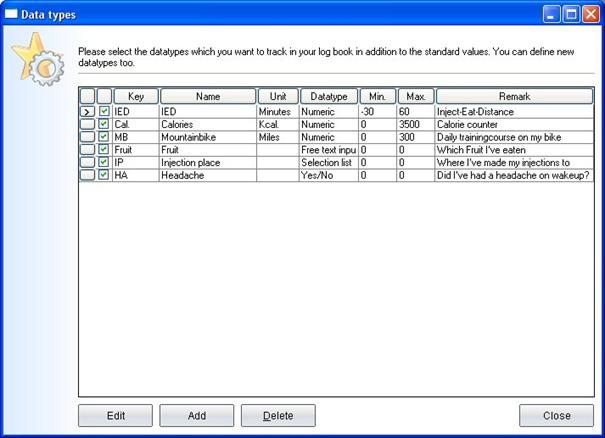This screenshot has height=438, width=605.
Task: Uncheck the IED row checkbox
Action: [x=104, y=112]
